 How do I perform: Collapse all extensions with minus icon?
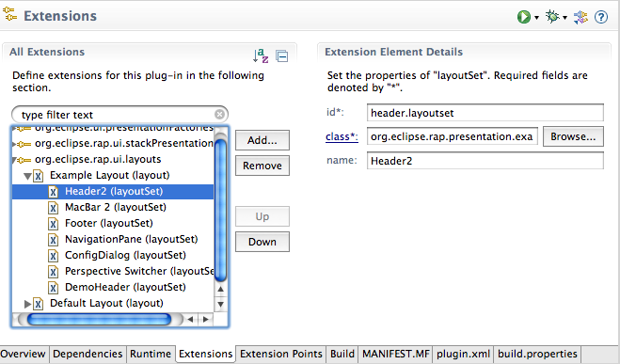282,56
